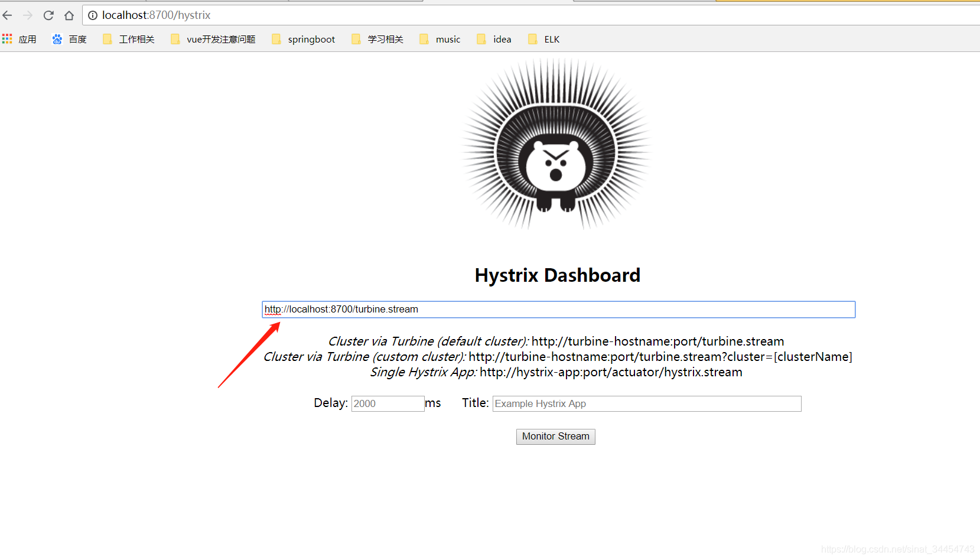Click the browser back arrow
This screenshot has width=980, height=560.
pos(7,15)
